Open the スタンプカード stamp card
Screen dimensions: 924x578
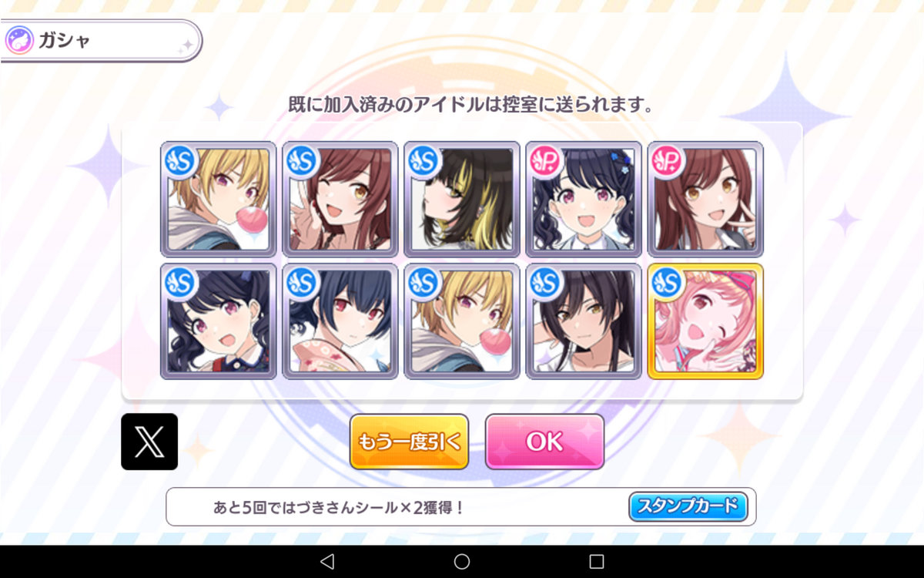click(x=688, y=506)
